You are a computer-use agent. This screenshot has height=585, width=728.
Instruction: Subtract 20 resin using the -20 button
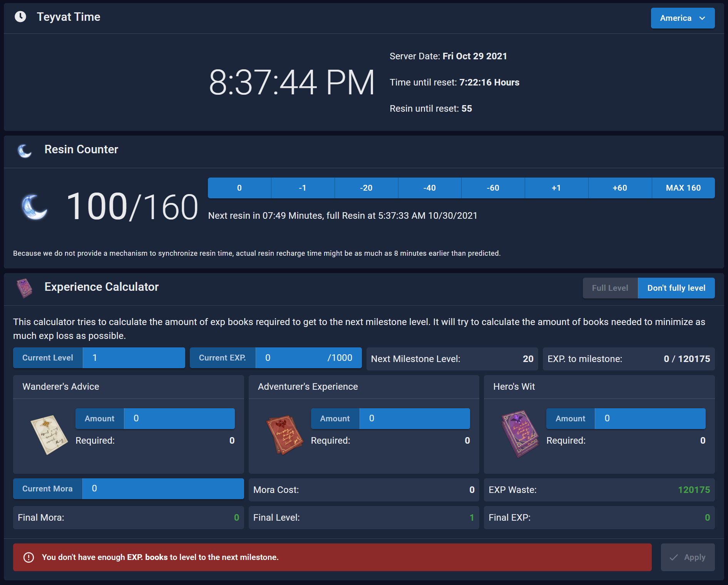(x=366, y=188)
